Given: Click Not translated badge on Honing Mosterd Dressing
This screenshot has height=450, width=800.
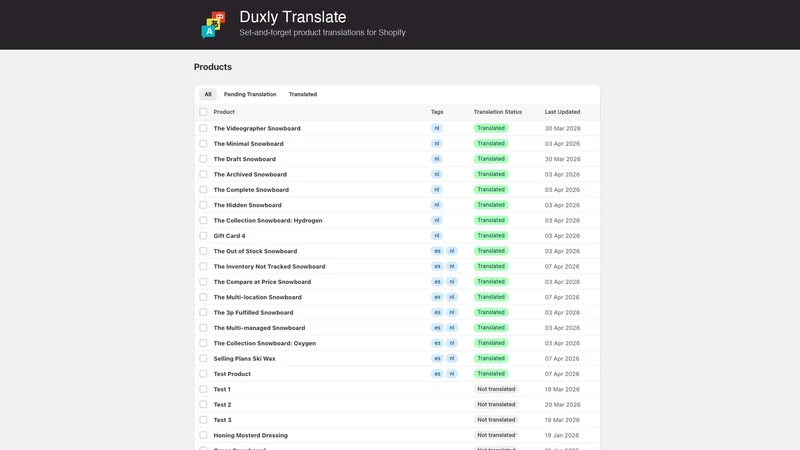Looking at the screenshot, I should (496, 435).
